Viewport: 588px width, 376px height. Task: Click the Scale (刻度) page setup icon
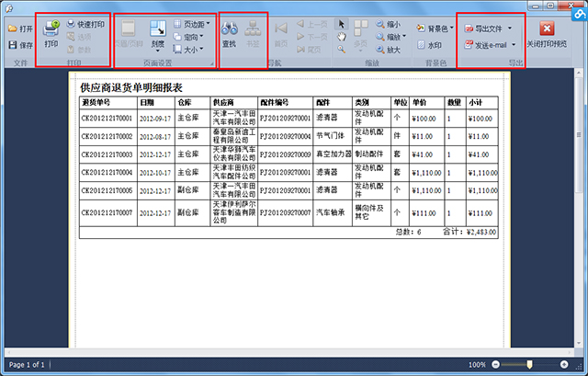coord(158,34)
